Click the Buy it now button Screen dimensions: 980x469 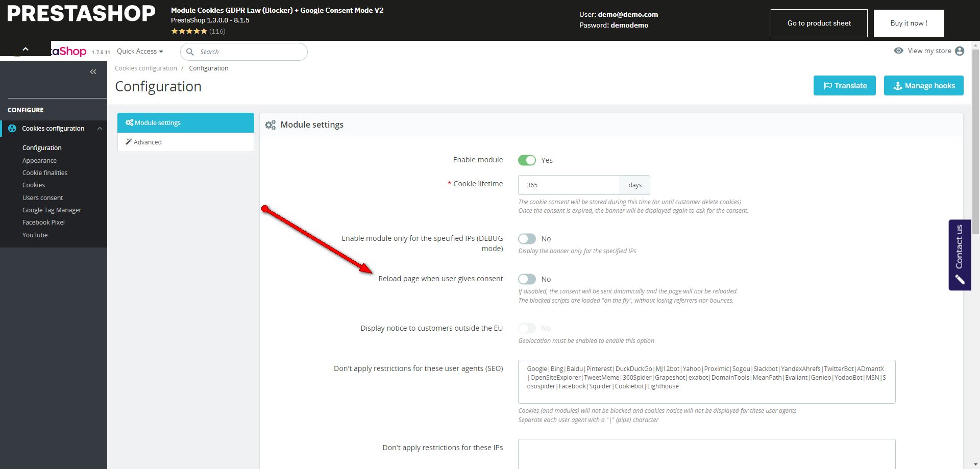[x=909, y=23]
